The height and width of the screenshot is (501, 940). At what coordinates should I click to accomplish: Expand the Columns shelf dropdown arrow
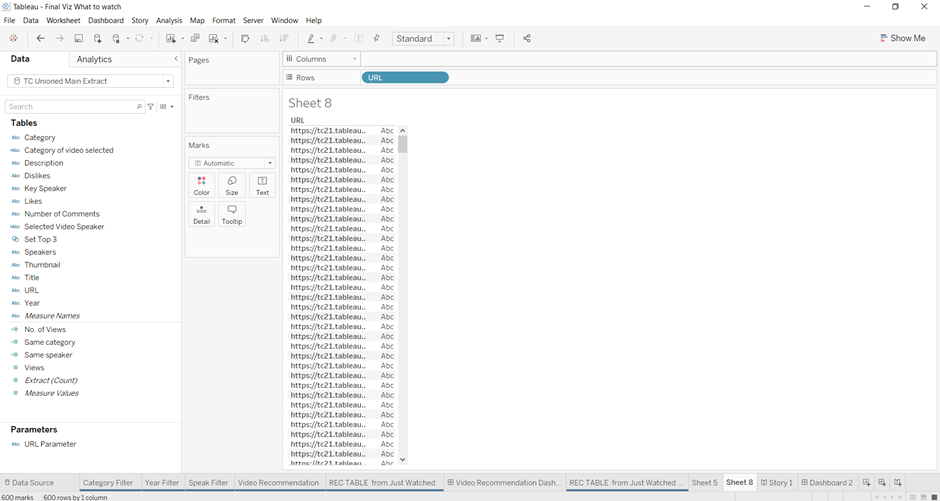[x=354, y=59]
